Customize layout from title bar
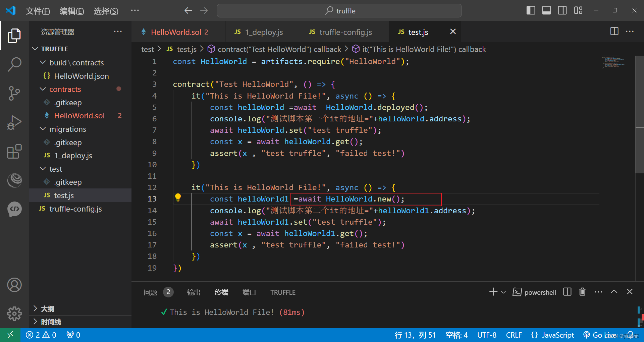Image resolution: width=644 pixels, height=342 pixels. (x=578, y=10)
